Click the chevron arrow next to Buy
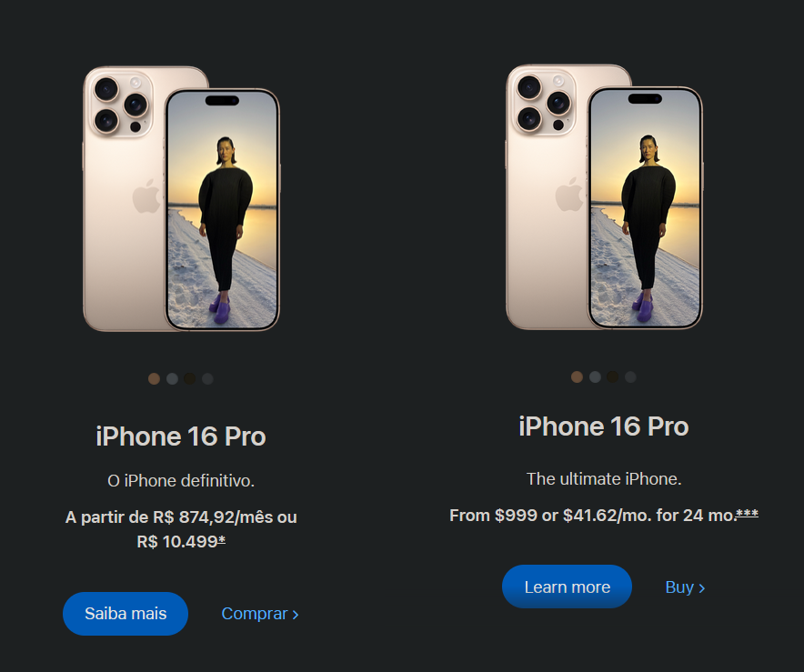 702,588
